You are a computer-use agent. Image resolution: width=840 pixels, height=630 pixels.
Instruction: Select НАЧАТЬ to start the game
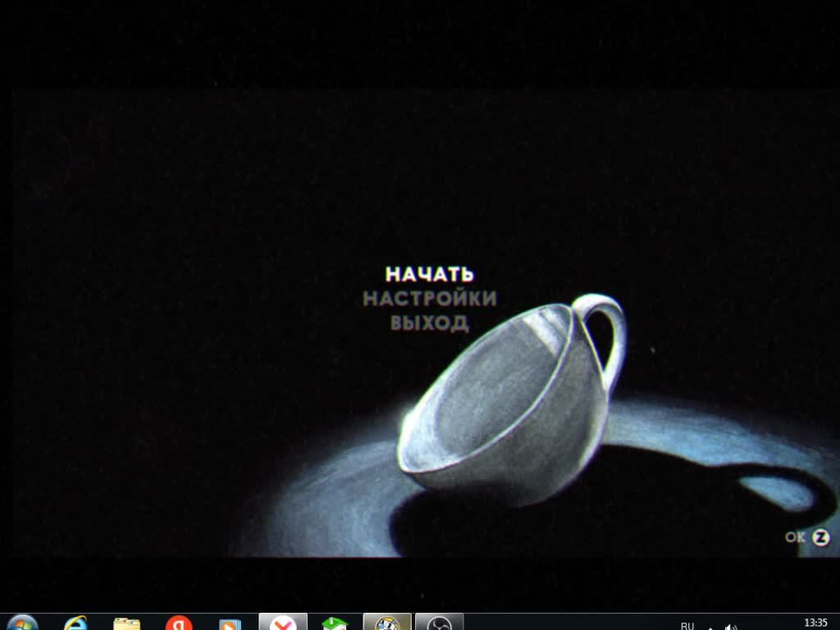[430, 274]
